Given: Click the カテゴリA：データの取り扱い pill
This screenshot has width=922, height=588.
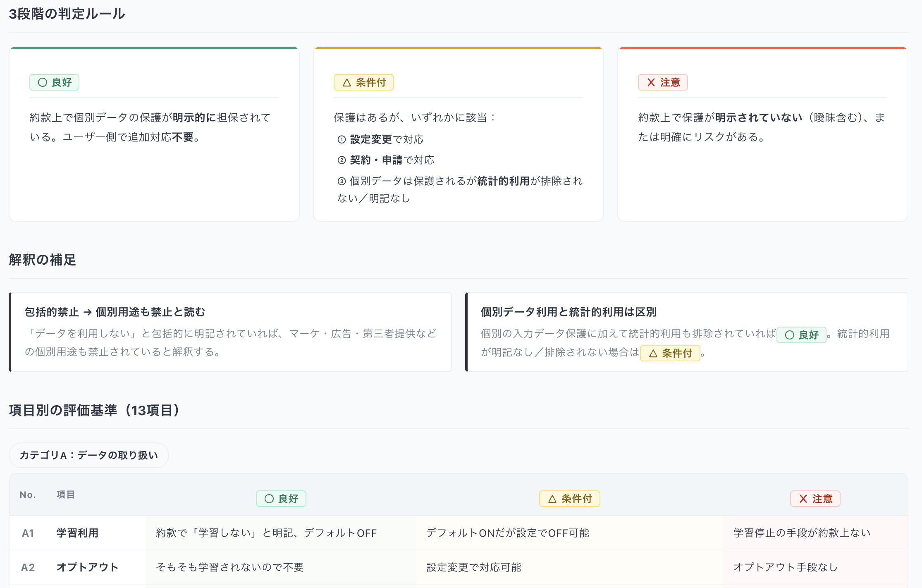Looking at the screenshot, I should point(89,455).
